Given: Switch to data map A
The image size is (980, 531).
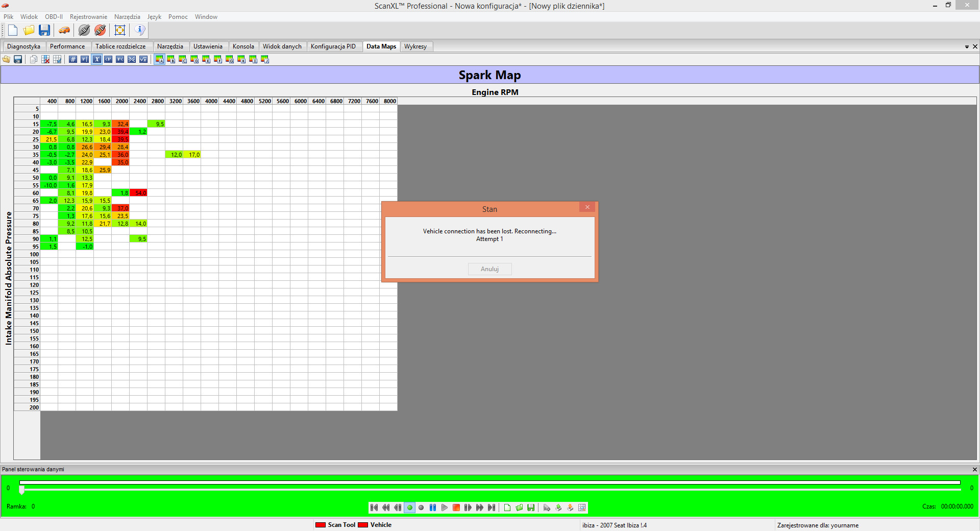Looking at the screenshot, I should (x=159, y=60).
